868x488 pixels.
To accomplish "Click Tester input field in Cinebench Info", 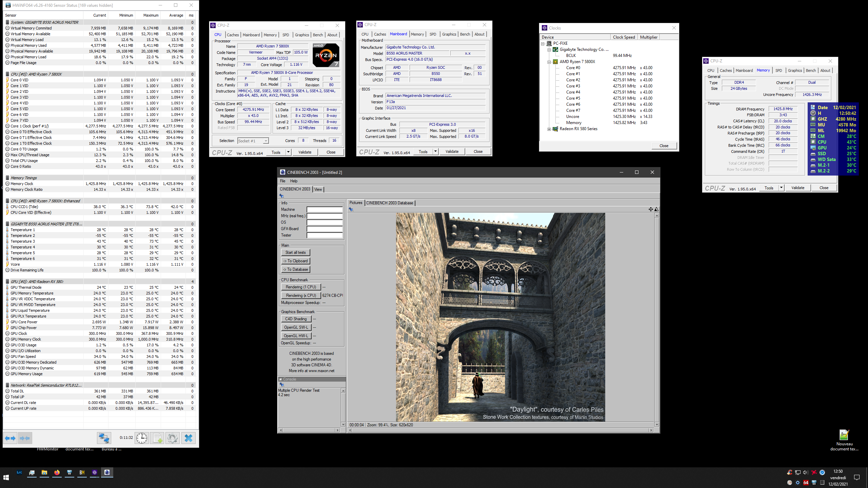I will pos(324,235).
